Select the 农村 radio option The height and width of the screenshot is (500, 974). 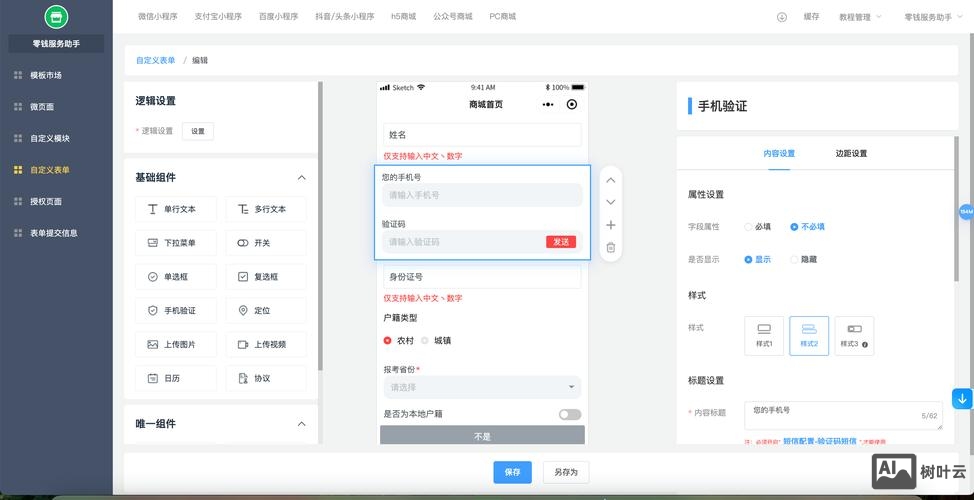point(398,340)
